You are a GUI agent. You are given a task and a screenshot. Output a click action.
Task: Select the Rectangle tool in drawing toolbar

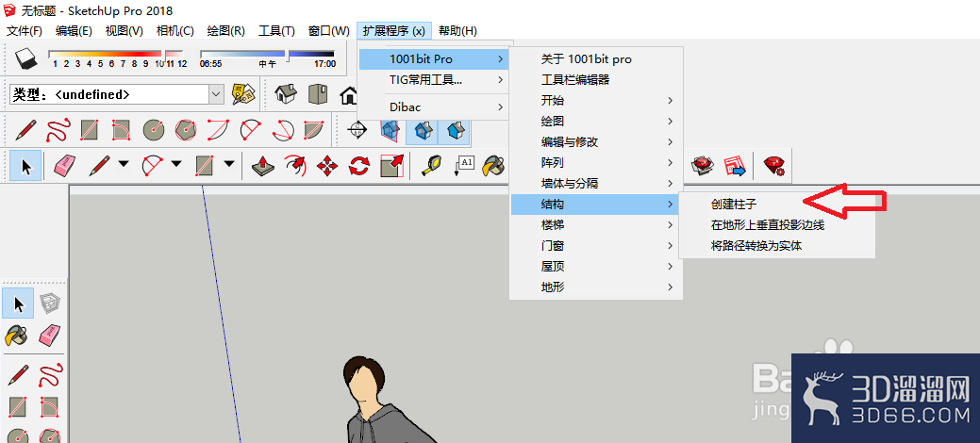[90, 130]
